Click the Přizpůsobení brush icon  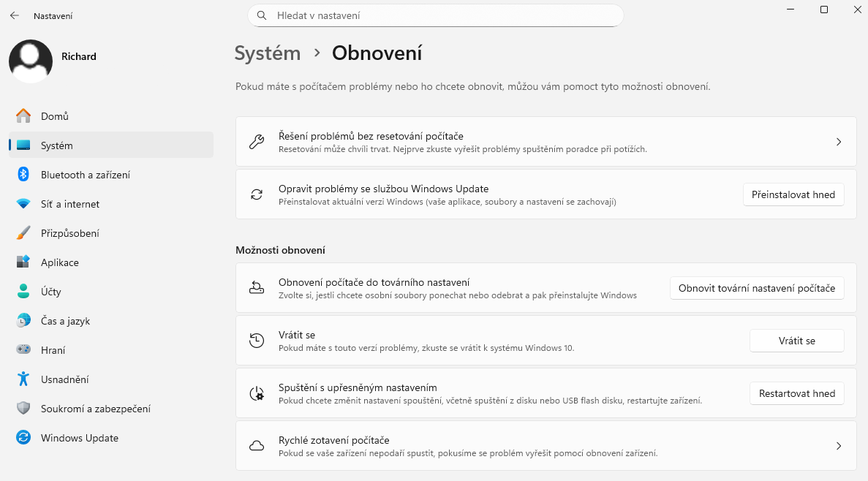click(21, 233)
